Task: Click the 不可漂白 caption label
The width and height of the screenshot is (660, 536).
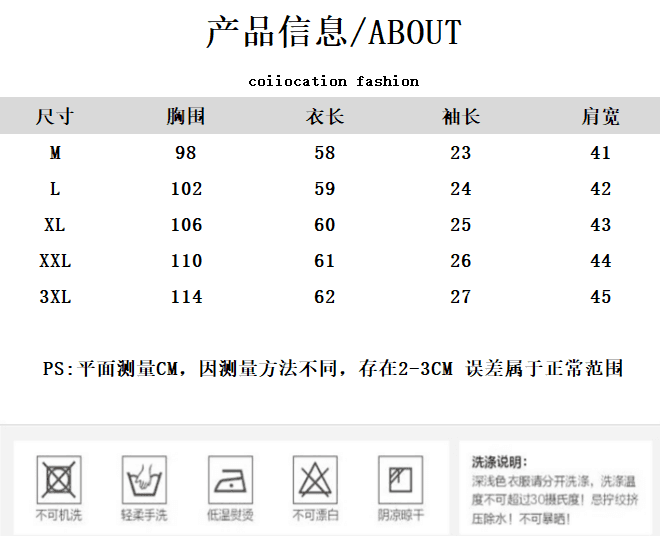Action: [315, 515]
